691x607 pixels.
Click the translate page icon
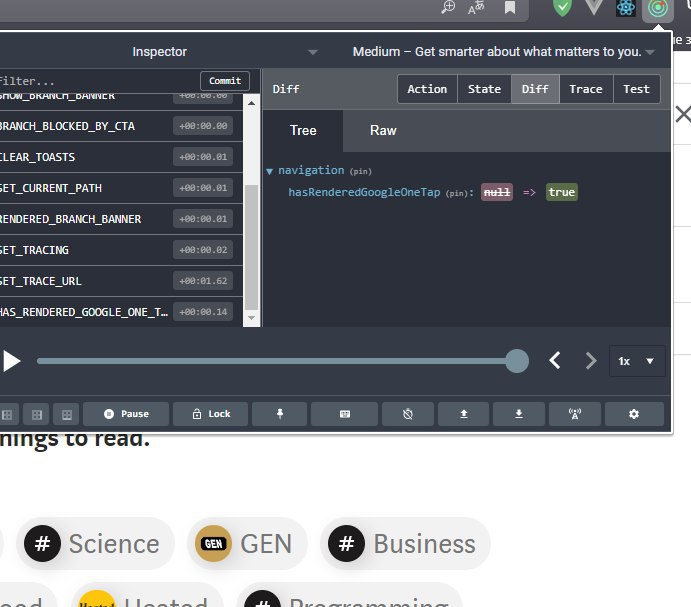[476, 7]
